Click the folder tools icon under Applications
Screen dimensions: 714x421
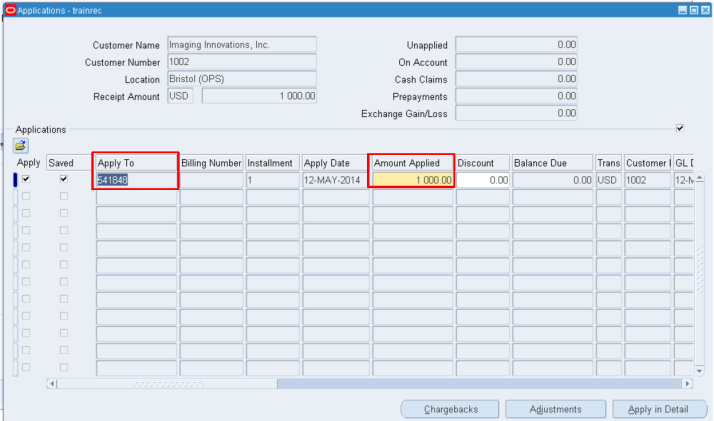click(x=20, y=145)
